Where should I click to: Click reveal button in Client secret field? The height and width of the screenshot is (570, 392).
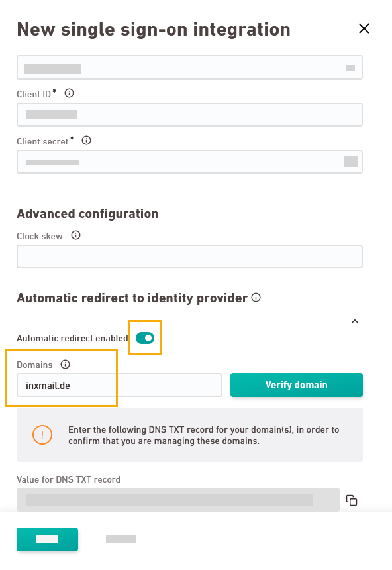(351, 162)
